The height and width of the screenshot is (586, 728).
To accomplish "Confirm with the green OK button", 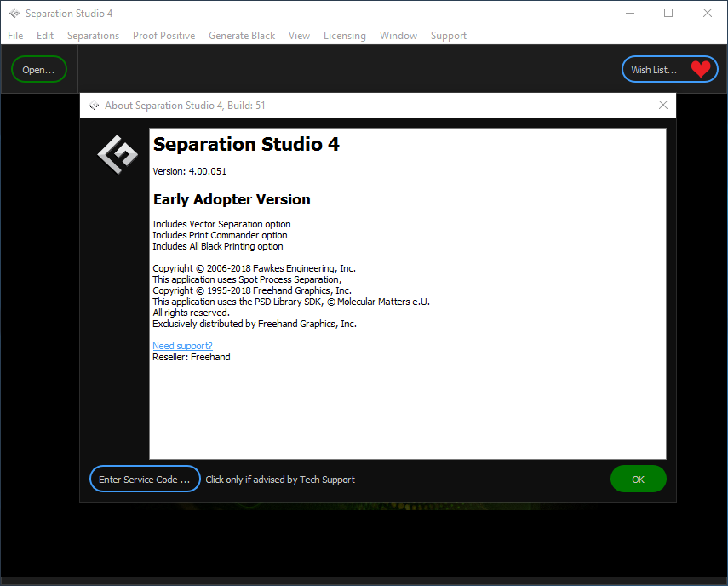I will 639,479.
